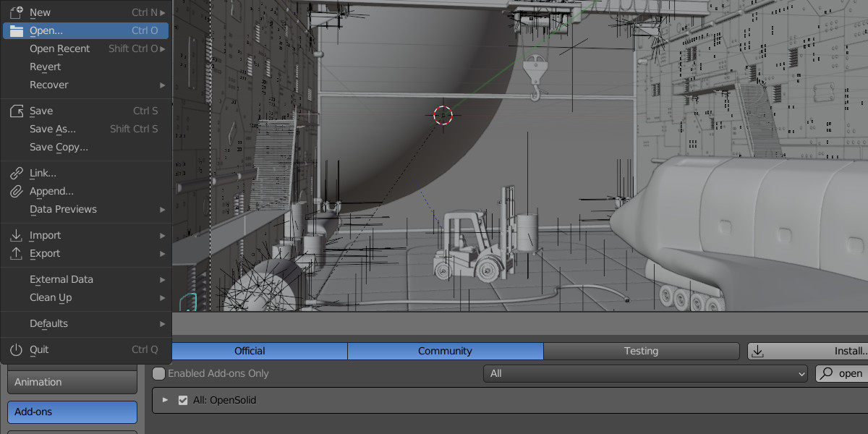Toggle the Testing add-ons filter
Image resolution: width=868 pixels, height=434 pixels.
coord(641,351)
